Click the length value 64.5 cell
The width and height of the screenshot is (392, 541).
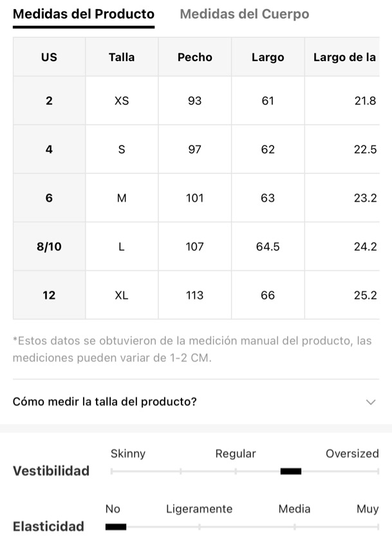click(268, 247)
